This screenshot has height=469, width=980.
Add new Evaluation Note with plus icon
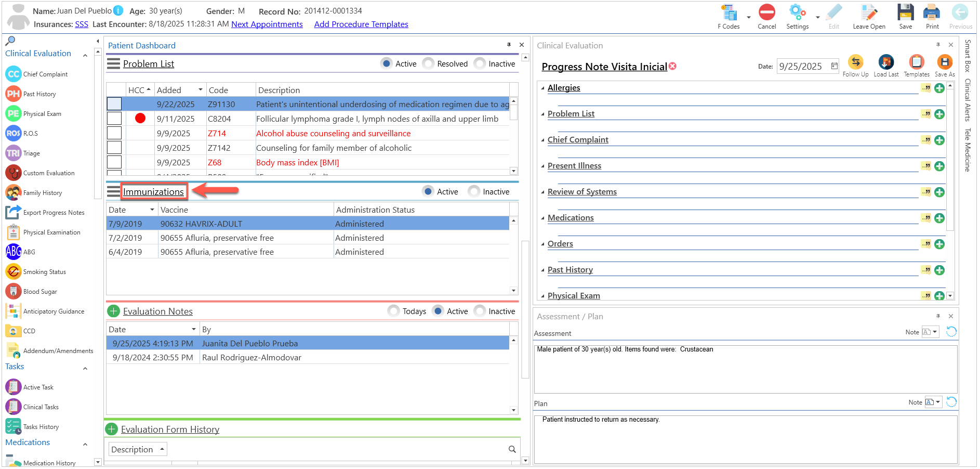click(113, 311)
